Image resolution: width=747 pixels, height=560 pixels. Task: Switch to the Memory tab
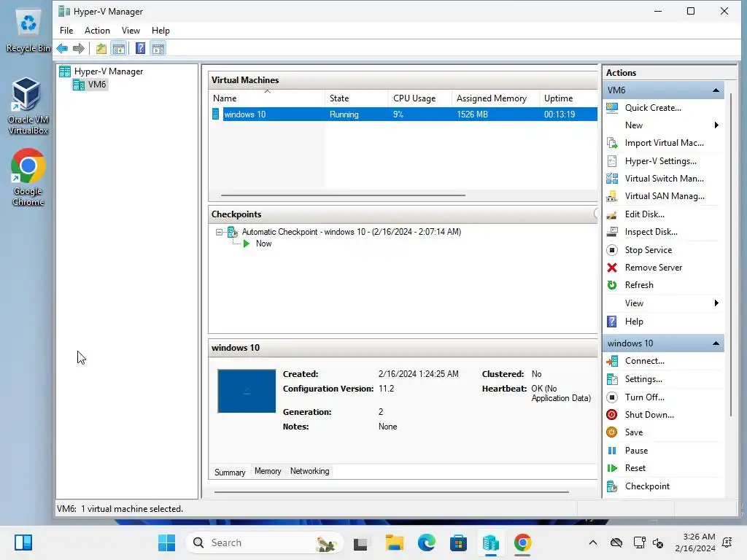[268, 471]
